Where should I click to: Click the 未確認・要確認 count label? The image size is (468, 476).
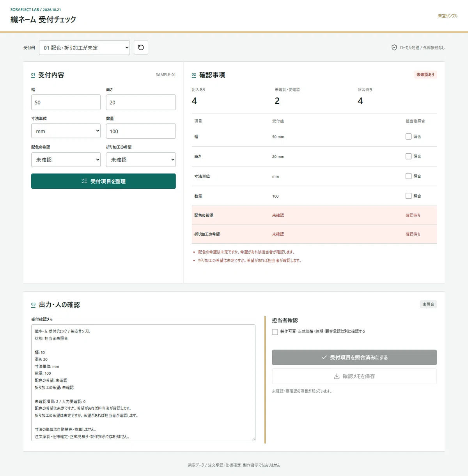tap(287, 90)
